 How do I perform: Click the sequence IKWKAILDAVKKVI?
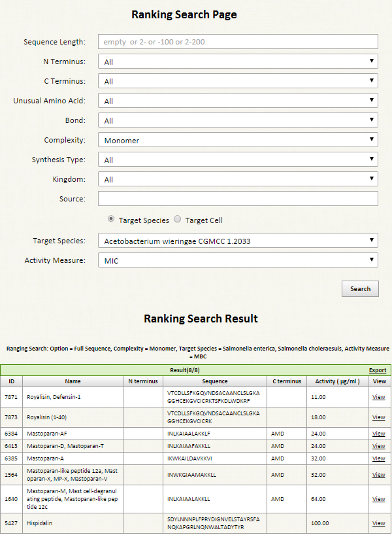pos(189,458)
